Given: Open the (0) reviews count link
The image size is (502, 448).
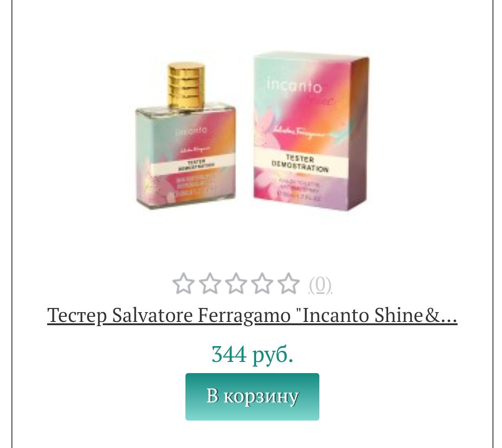Looking at the screenshot, I should tap(320, 285).
